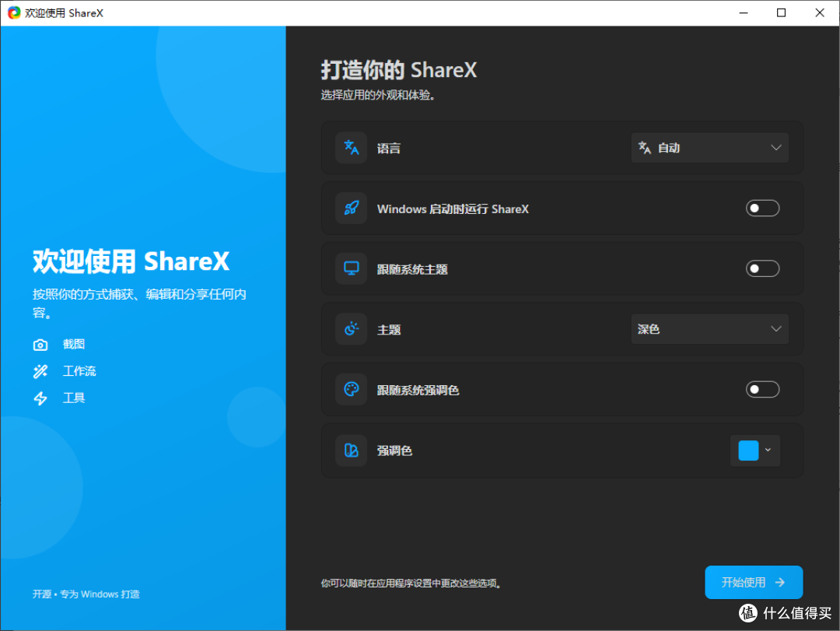
Task: Click the 选择应用的外观和体验 subtitle
Action: pyautogui.click(x=378, y=96)
